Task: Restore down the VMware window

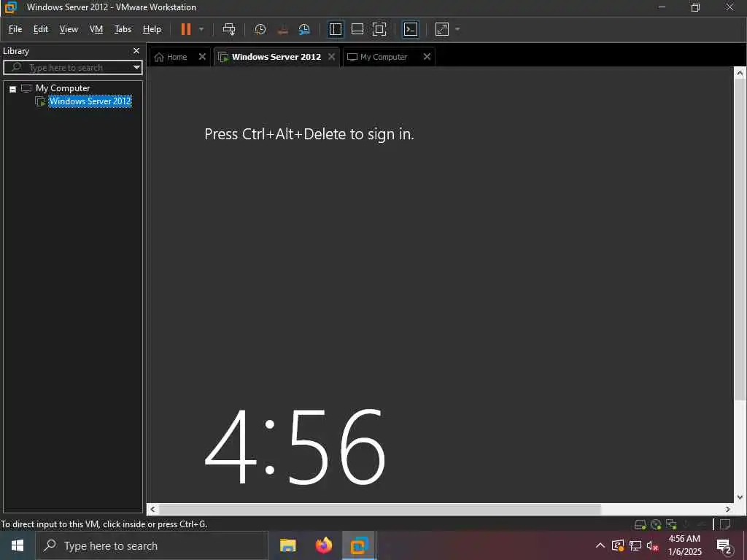Action: [695, 7]
